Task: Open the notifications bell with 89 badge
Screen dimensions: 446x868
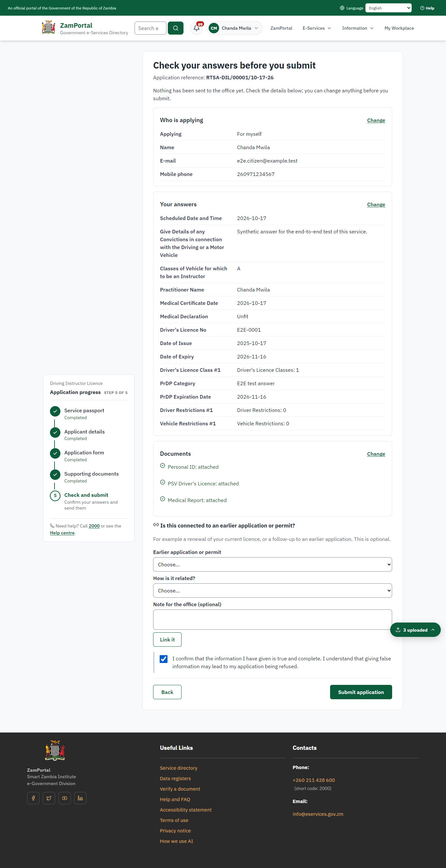Action: (x=197, y=28)
